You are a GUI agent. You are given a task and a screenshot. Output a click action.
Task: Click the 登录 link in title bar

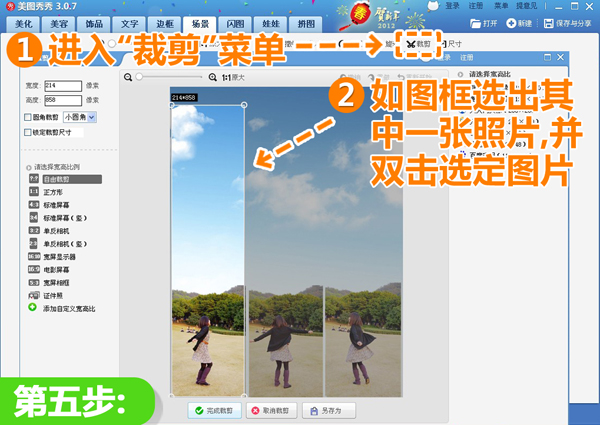point(452,6)
